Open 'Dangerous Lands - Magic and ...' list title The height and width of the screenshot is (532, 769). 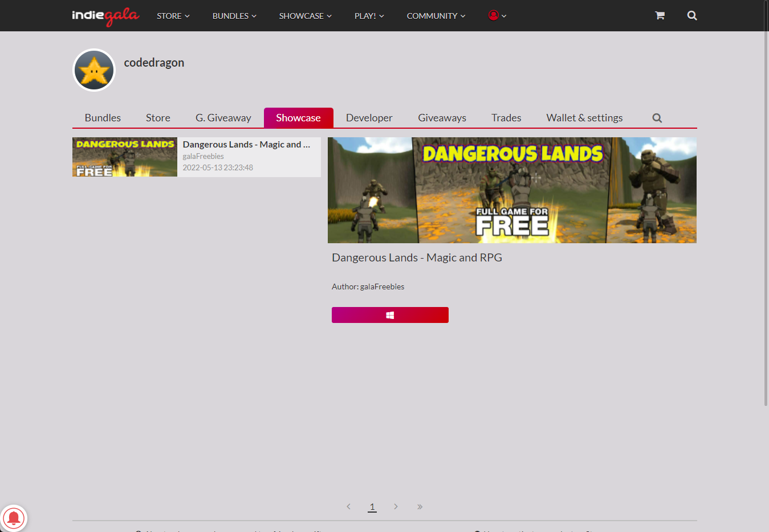point(246,145)
